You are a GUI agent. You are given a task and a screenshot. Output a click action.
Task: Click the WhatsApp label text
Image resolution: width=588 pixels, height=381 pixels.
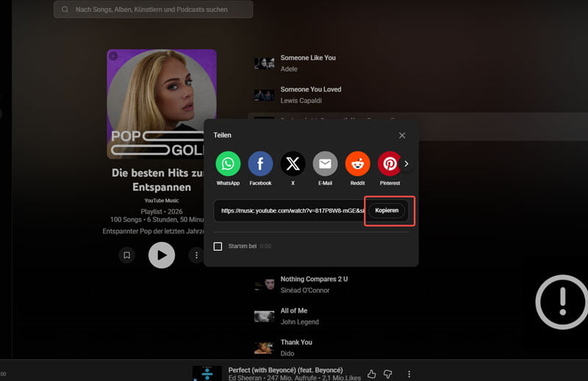pos(228,183)
